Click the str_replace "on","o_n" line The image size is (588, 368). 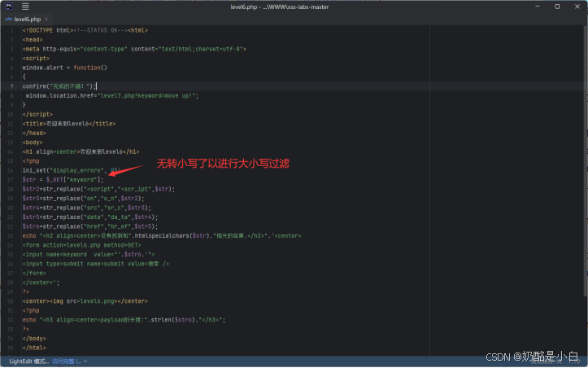pyautogui.click(x=83, y=199)
